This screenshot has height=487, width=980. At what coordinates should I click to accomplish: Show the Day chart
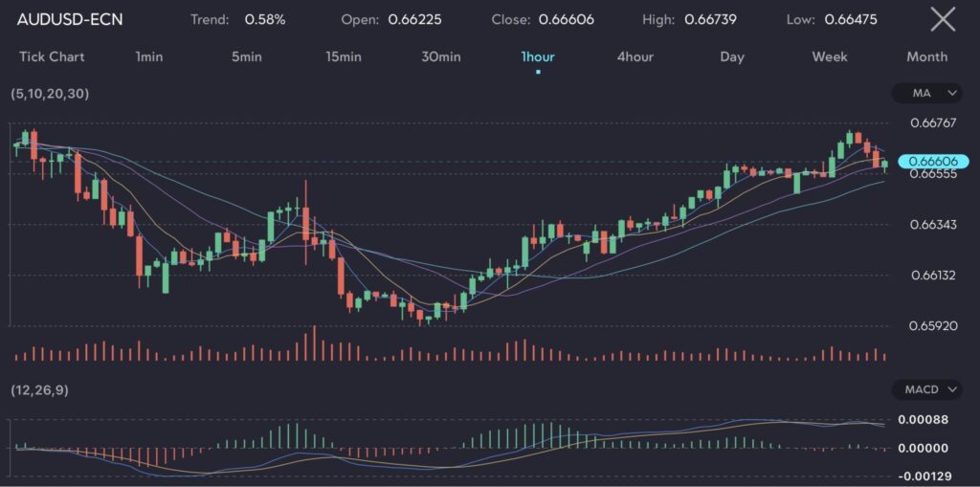pyautogui.click(x=732, y=56)
